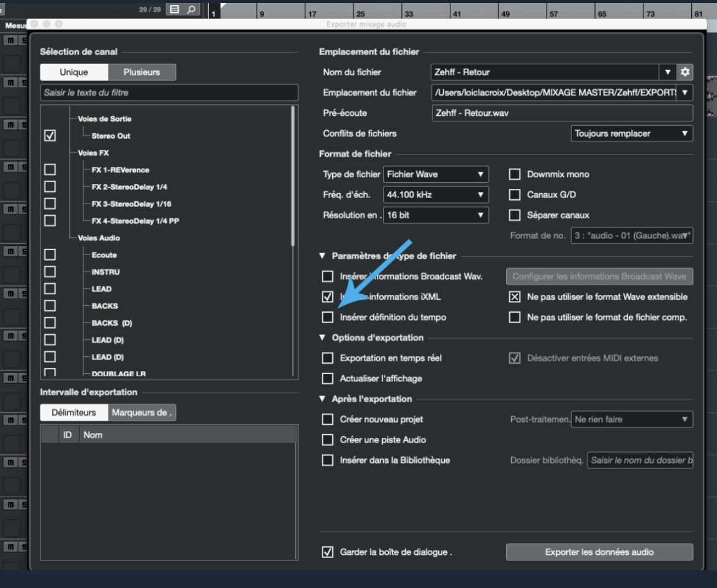Open the gear settings next to file name
Screen dimensions: 717x588
tap(685, 72)
